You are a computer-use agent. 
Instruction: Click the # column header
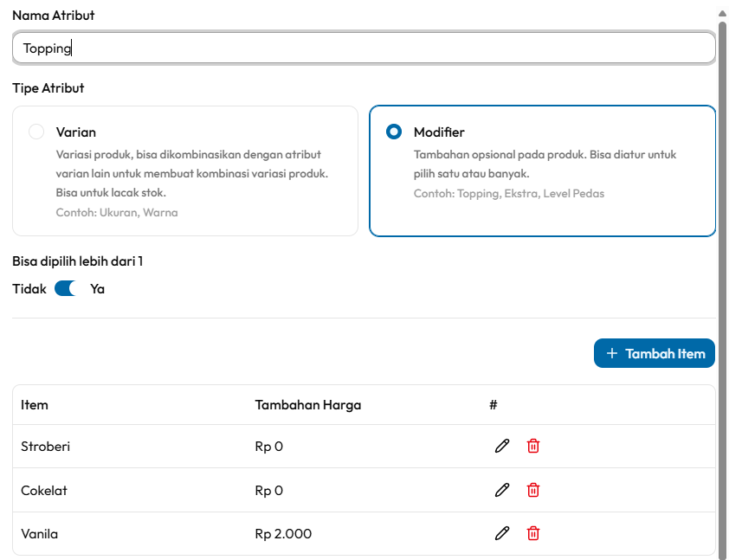tap(494, 405)
